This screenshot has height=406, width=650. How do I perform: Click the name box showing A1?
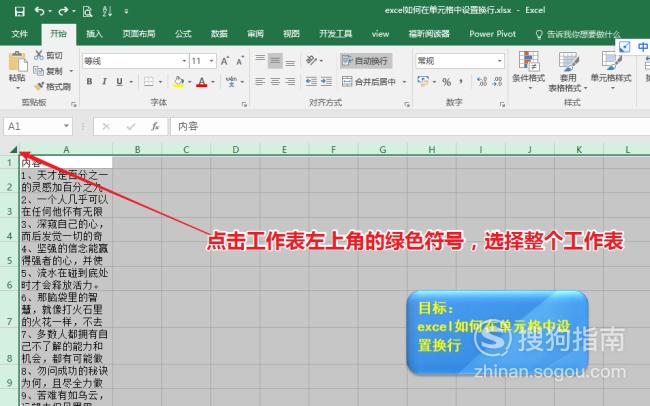point(38,126)
